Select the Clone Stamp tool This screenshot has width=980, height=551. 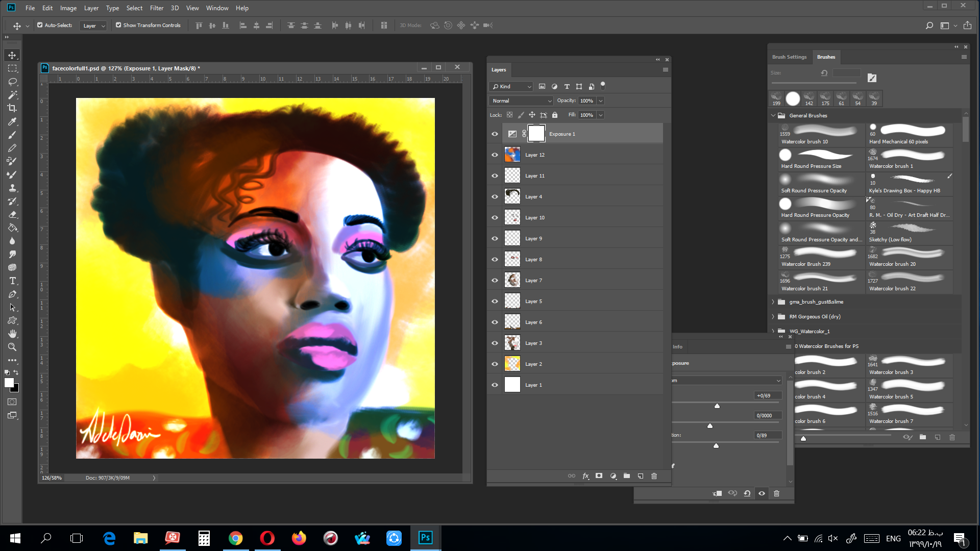click(x=12, y=188)
